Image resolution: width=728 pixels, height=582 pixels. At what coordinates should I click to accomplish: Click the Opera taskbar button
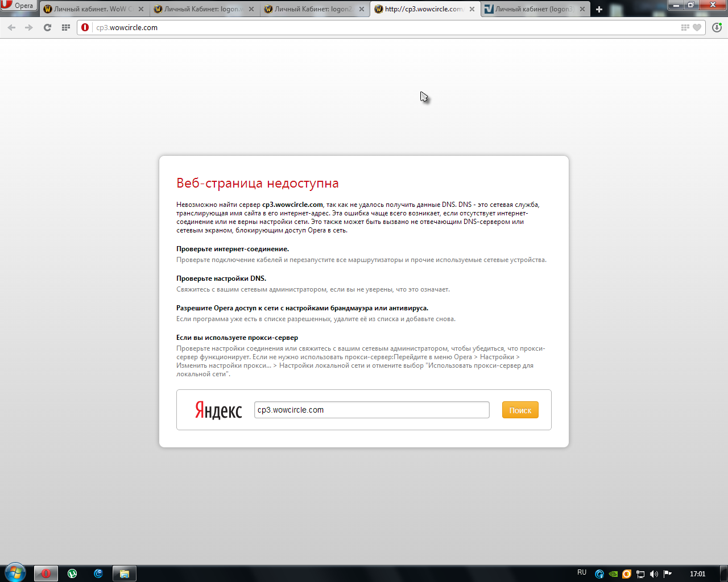pyautogui.click(x=46, y=573)
